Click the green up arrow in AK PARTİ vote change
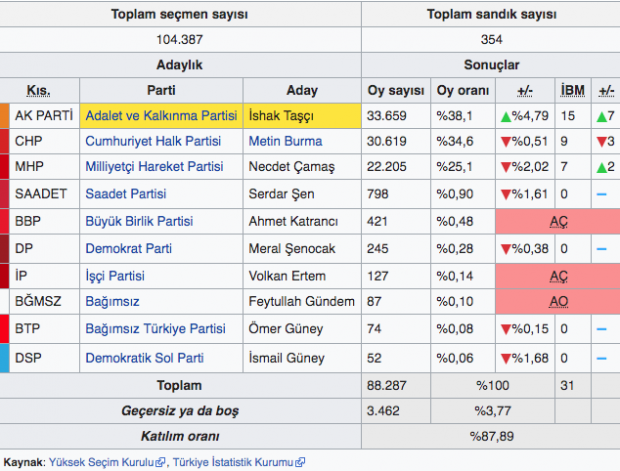This screenshot has height=471, width=620. [x=507, y=115]
